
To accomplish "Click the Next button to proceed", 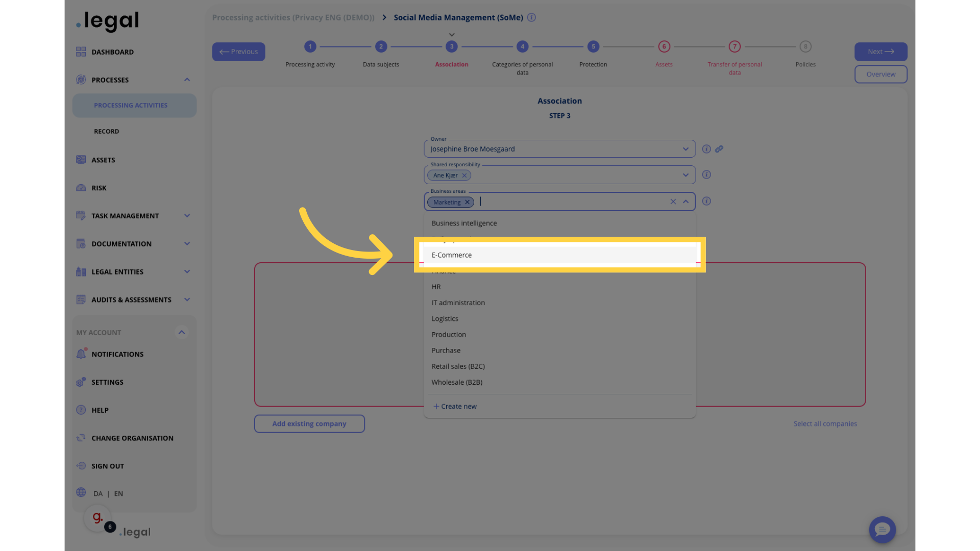I will coord(880,52).
